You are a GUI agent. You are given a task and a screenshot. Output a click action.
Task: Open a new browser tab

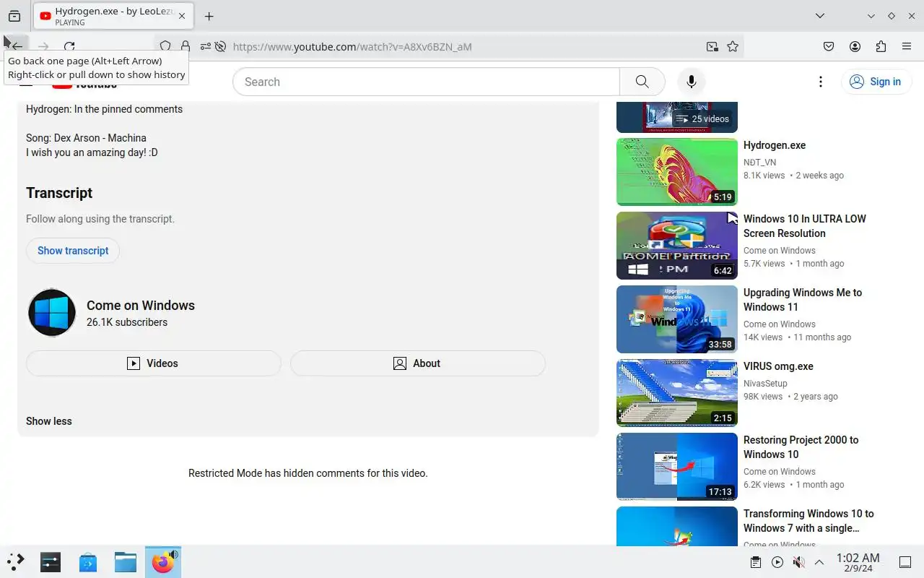pyautogui.click(x=209, y=16)
